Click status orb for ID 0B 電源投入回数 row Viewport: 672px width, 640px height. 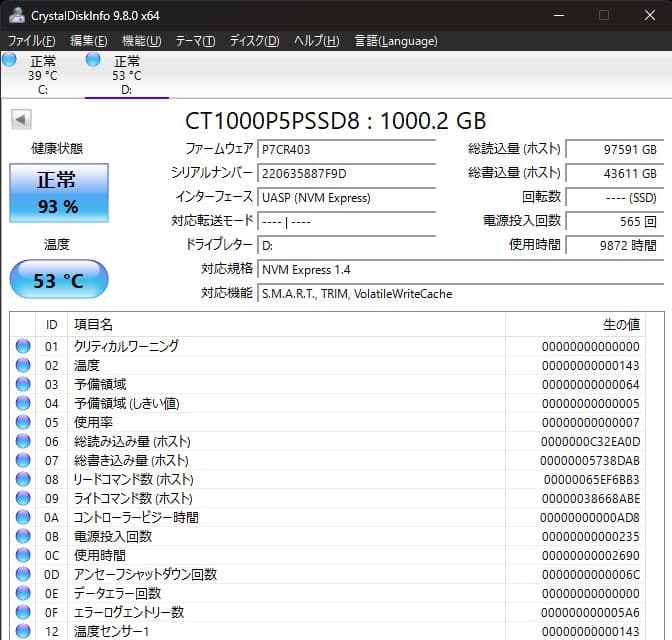click(23, 536)
